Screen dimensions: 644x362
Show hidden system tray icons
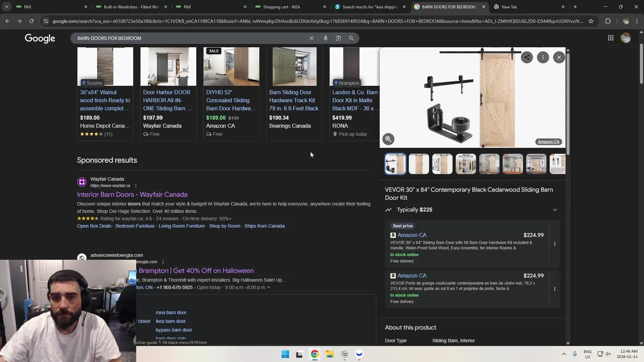tap(563, 354)
